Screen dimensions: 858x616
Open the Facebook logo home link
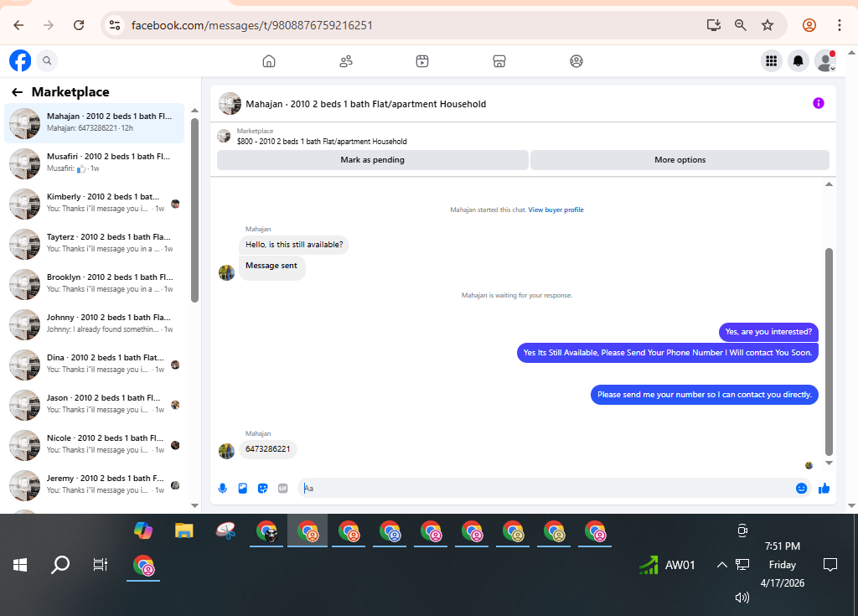coord(20,61)
